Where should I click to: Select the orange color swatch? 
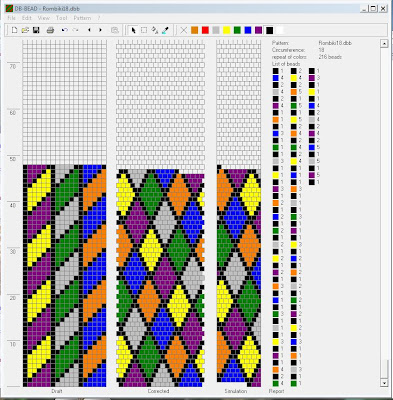pos(195,30)
